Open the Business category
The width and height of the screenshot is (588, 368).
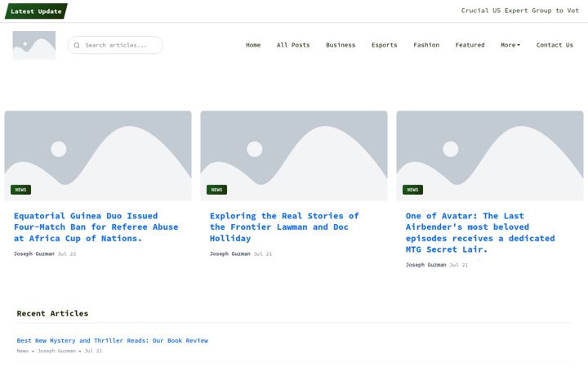click(341, 45)
